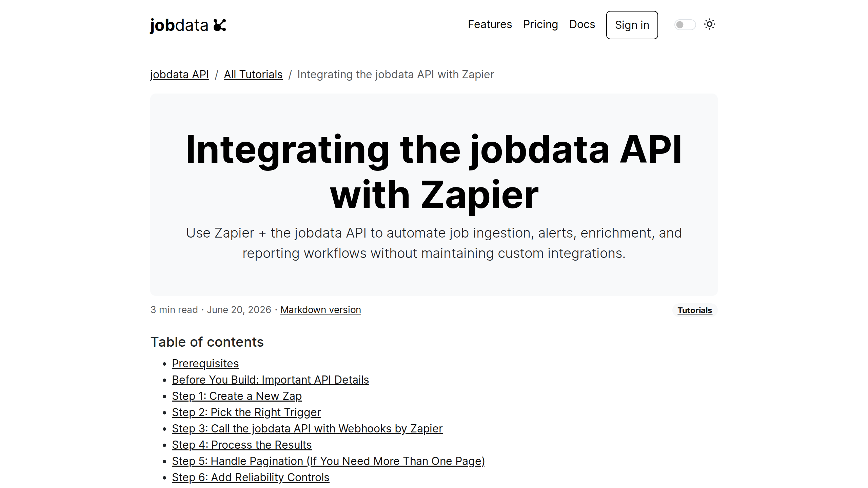Screen dimensions: 868x488
Task: Open the Markdown version link
Action: point(320,310)
